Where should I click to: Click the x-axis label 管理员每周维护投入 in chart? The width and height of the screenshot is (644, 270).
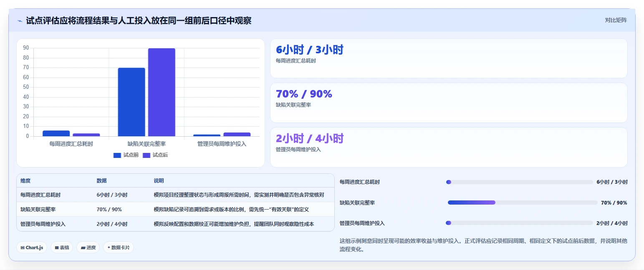tap(222, 144)
